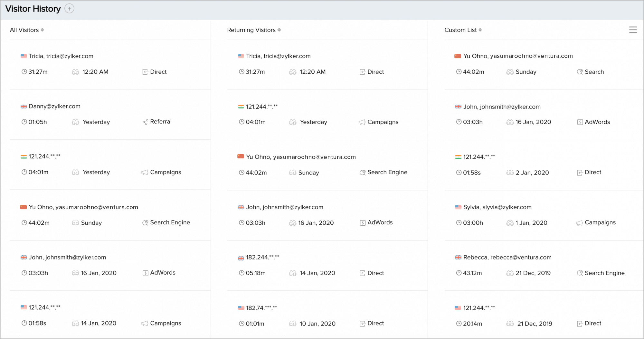Click the Direct source icon for 182.74 visitor
Viewport: 644px width, 339px height.
(x=363, y=324)
